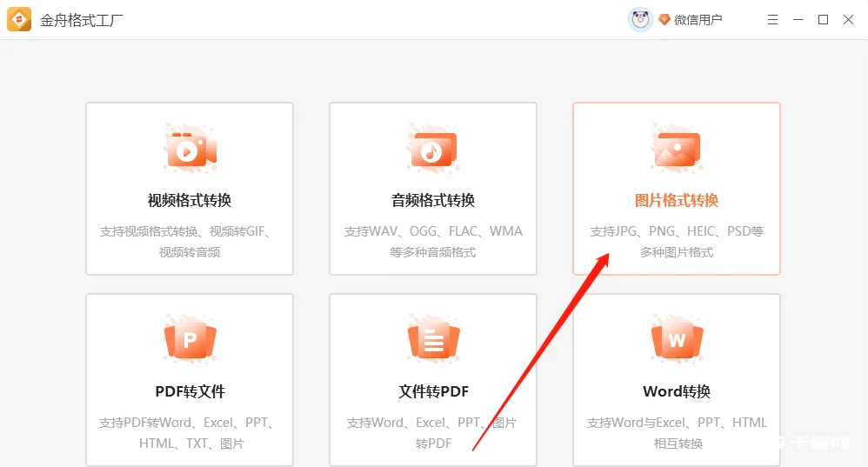Click the Word转换 orange W icon
Viewport: 868px width, 467px height.
676,340
